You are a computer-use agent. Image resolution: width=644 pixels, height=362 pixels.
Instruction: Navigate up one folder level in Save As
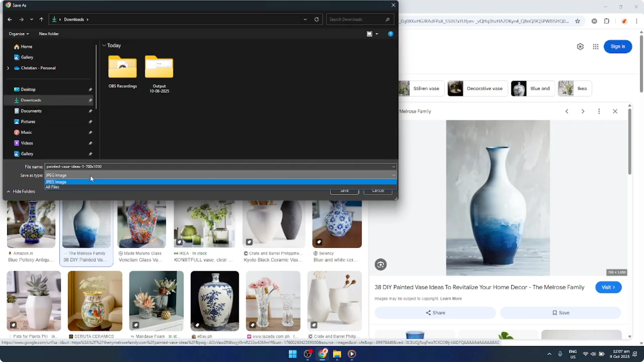pyautogui.click(x=41, y=19)
